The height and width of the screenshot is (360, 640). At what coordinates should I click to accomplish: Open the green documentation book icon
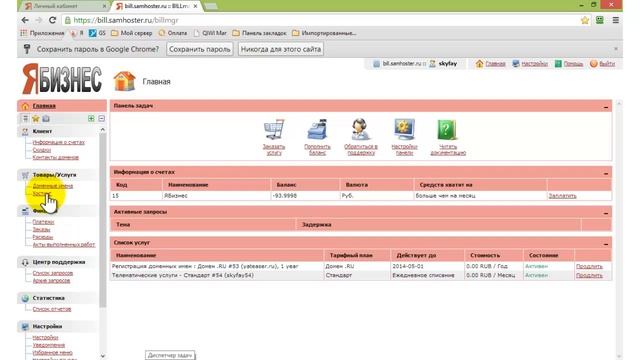coord(447,130)
